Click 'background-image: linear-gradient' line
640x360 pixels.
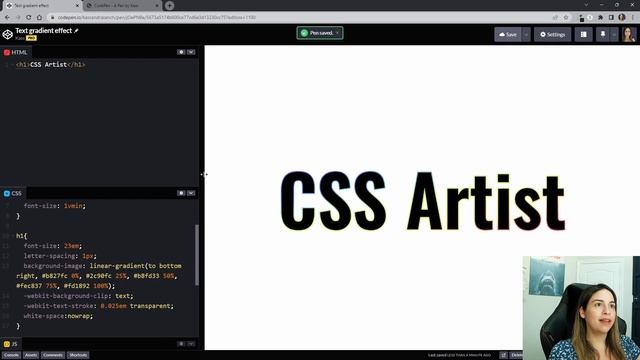(102, 266)
